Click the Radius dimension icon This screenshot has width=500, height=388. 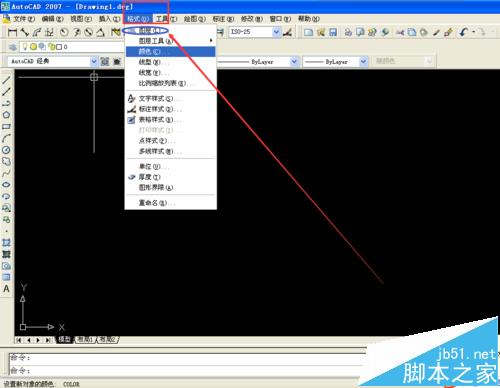pyautogui.click(x=64, y=32)
